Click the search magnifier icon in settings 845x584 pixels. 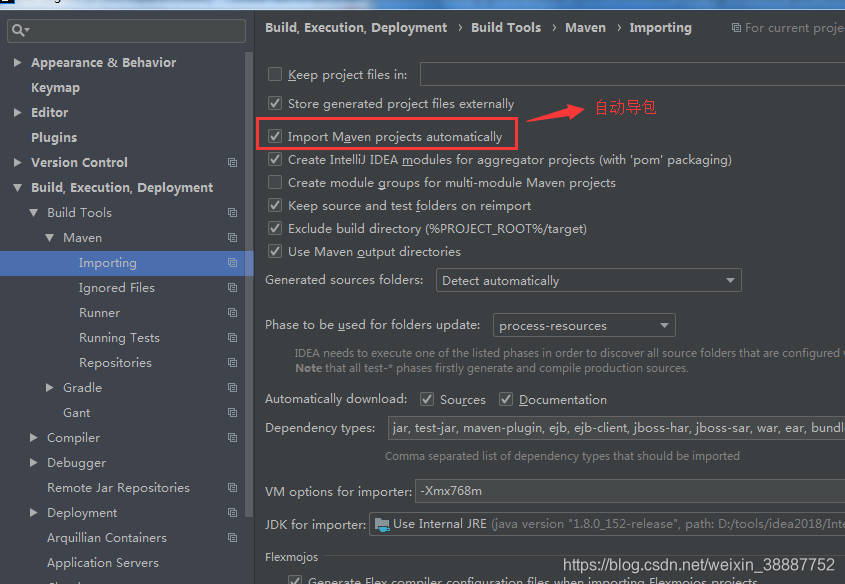[19, 31]
